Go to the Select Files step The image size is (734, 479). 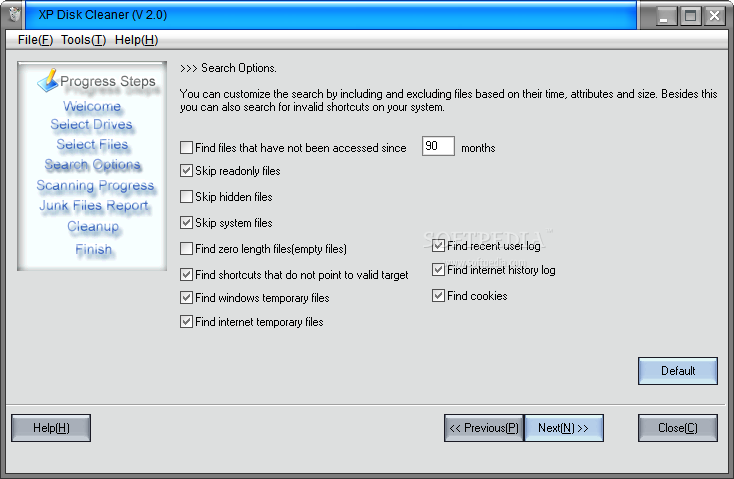(x=92, y=145)
